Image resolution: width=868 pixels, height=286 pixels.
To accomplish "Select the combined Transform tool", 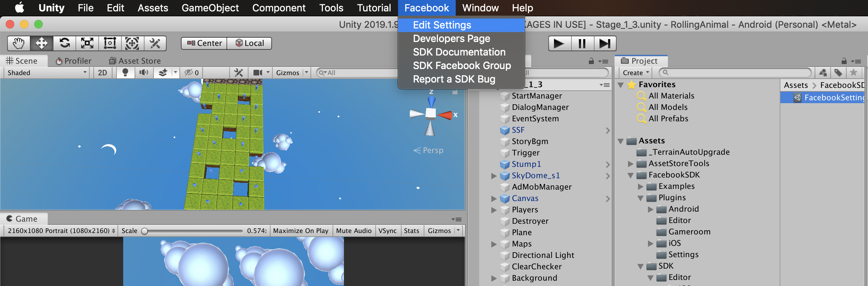I will tap(132, 43).
